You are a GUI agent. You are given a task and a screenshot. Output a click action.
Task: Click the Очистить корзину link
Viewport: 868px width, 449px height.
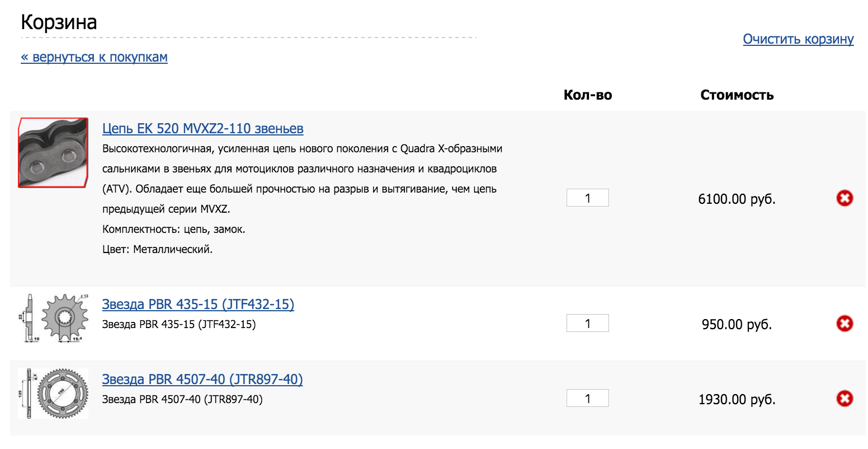click(x=798, y=39)
